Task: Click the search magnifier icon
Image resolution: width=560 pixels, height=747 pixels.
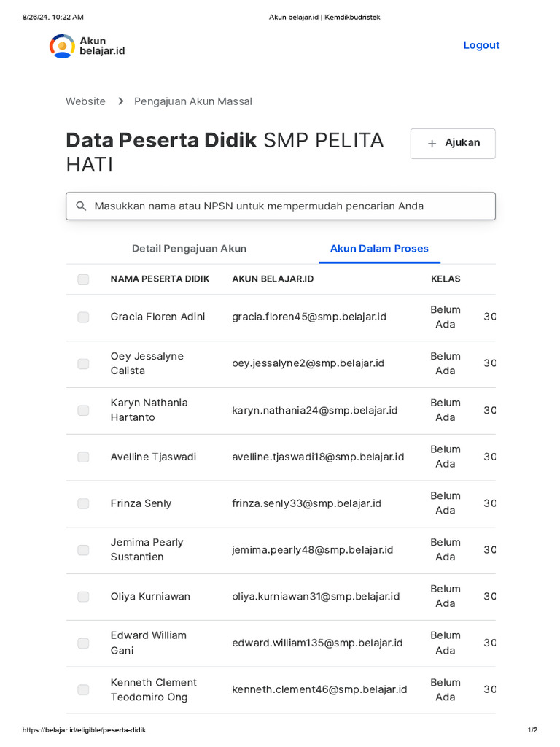Action: tap(82, 206)
